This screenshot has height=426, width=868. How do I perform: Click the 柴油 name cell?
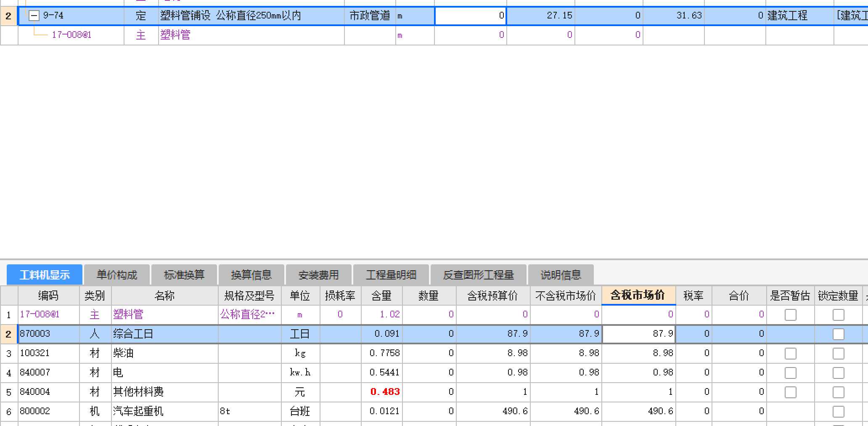point(165,354)
